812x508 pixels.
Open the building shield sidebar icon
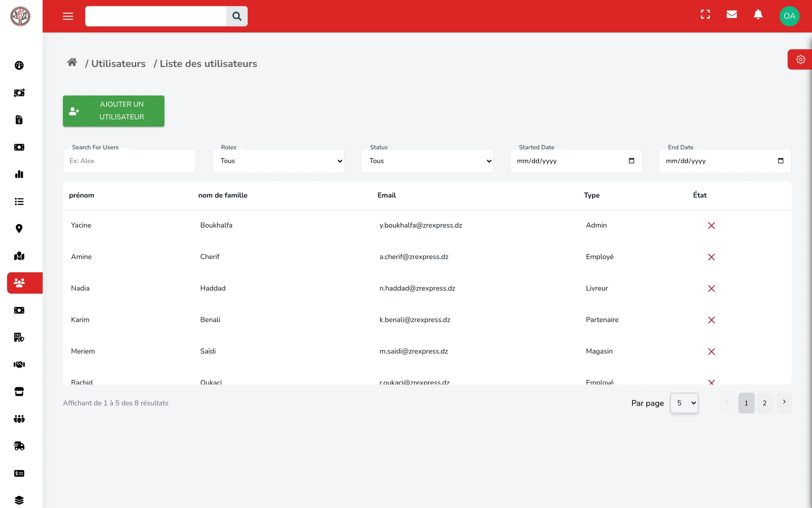[x=19, y=337]
